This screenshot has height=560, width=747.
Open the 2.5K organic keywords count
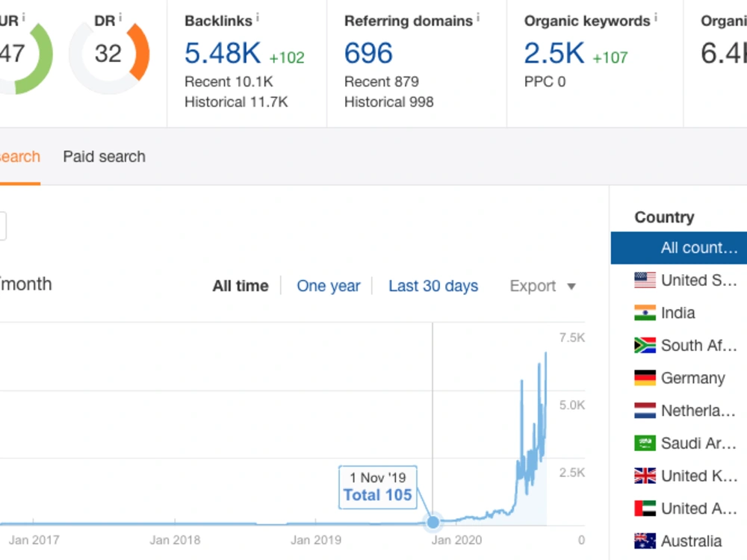coord(554,53)
